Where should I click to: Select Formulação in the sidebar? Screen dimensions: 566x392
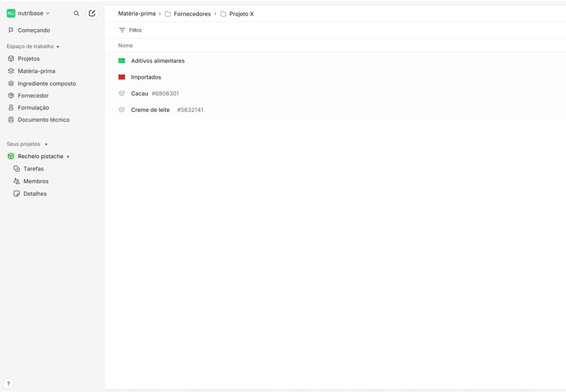pyautogui.click(x=33, y=108)
